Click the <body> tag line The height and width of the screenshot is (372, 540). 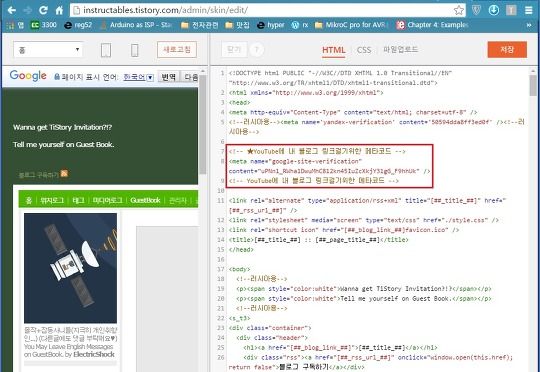pyautogui.click(x=240, y=269)
